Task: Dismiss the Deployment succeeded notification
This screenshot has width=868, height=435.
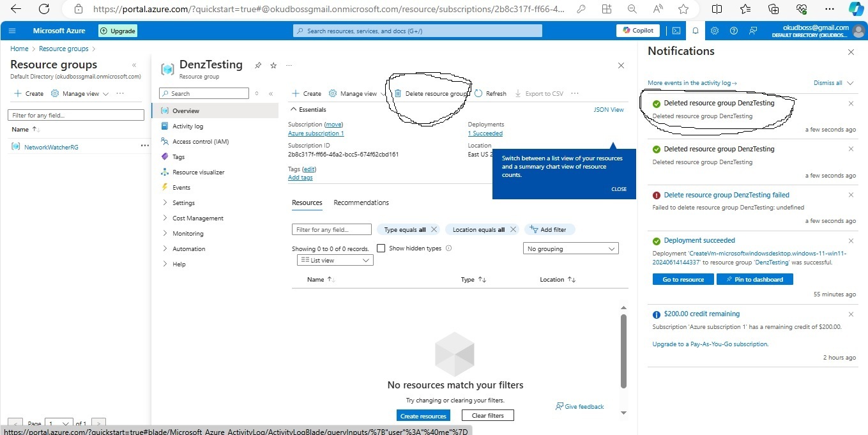Action: pyautogui.click(x=851, y=241)
